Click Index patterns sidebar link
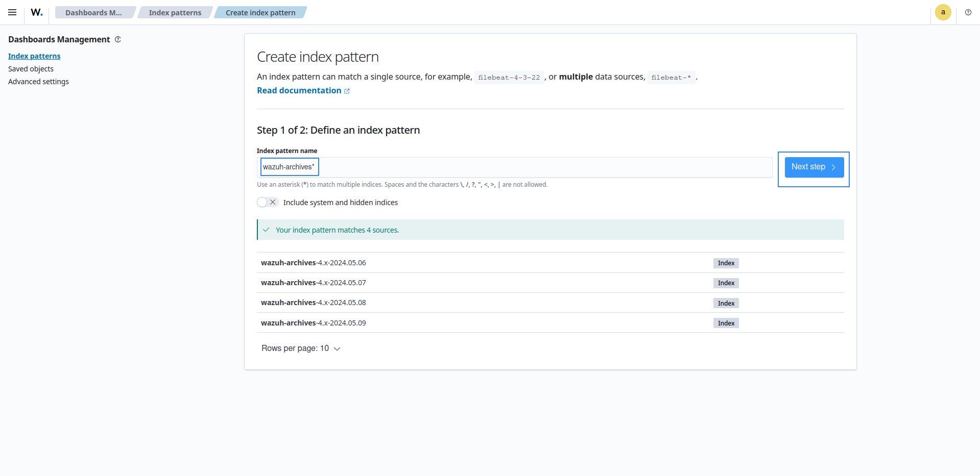The height and width of the screenshot is (476, 980). [x=34, y=56]
